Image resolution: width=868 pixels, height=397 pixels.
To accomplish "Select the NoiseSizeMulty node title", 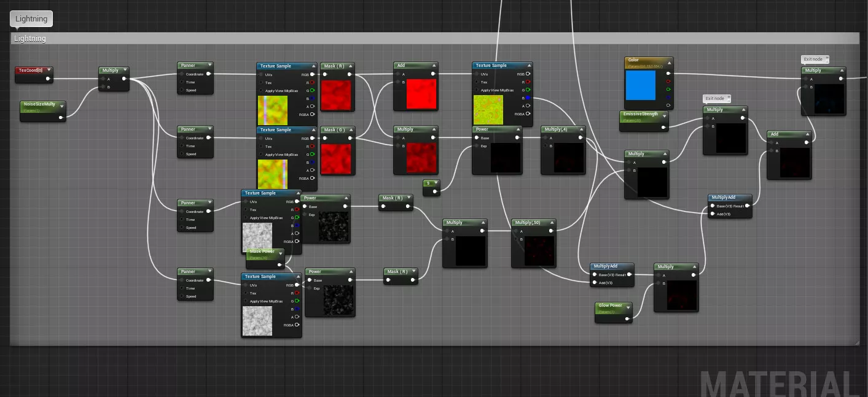I will pos(39,105).
